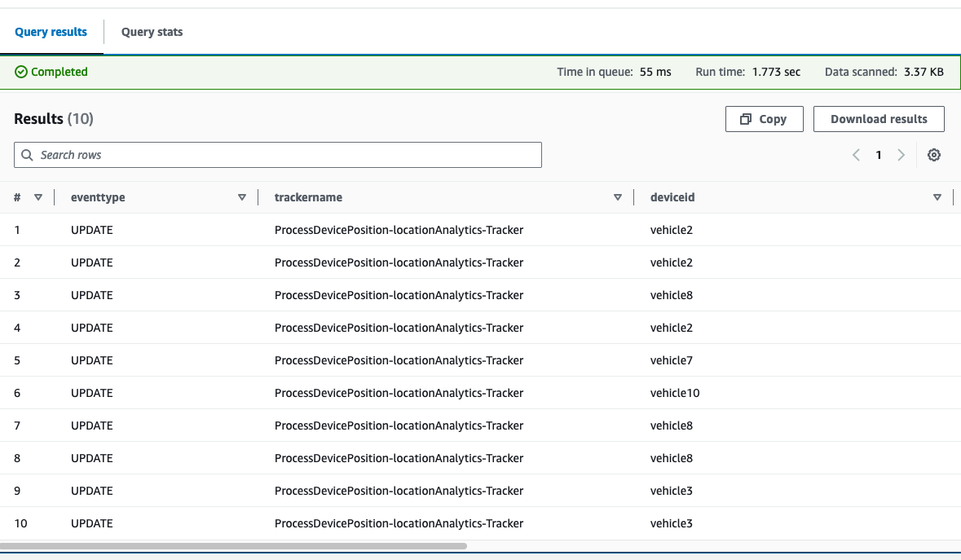Viewport: 961px width, 560px height.
Task: Switch to the Query stats tab
Action: click(x=152, y=32)
